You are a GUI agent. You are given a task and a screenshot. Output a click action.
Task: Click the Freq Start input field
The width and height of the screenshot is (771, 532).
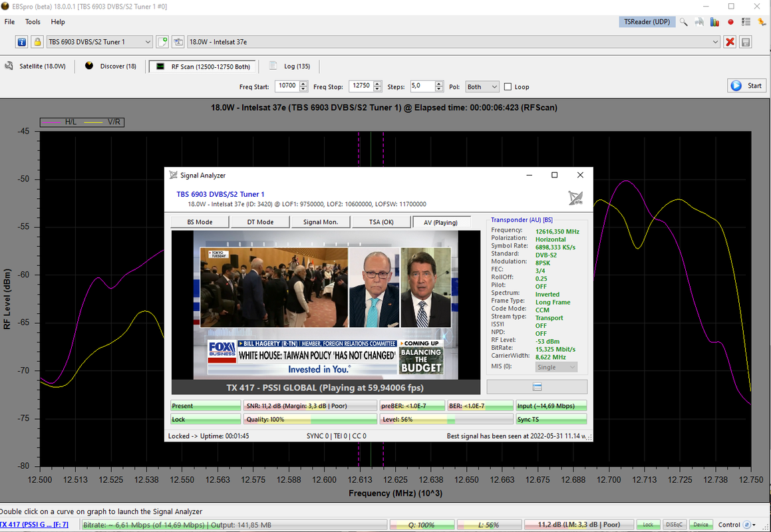(x=287, y=86)
